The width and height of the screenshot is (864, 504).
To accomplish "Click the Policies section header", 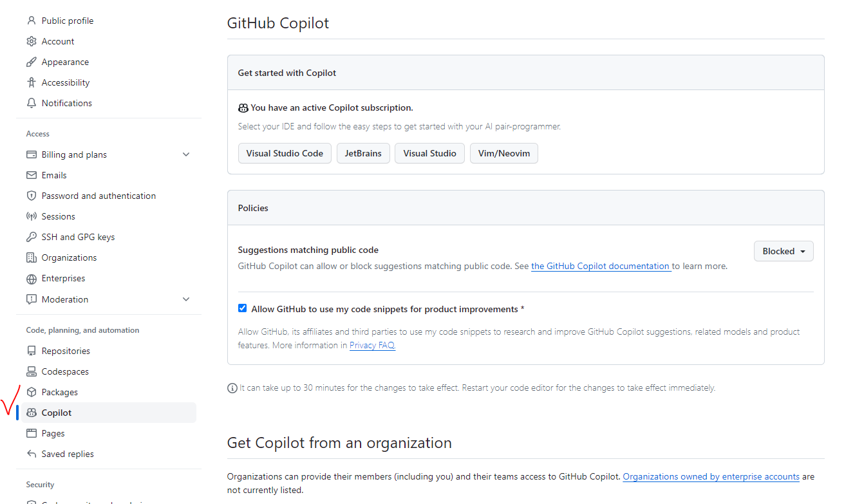I will point(253,208).
